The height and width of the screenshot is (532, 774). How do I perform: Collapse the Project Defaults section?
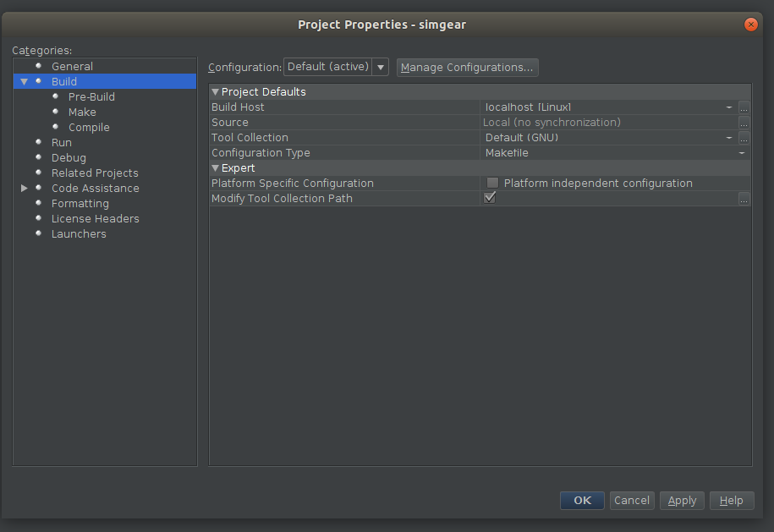(215, 92)
